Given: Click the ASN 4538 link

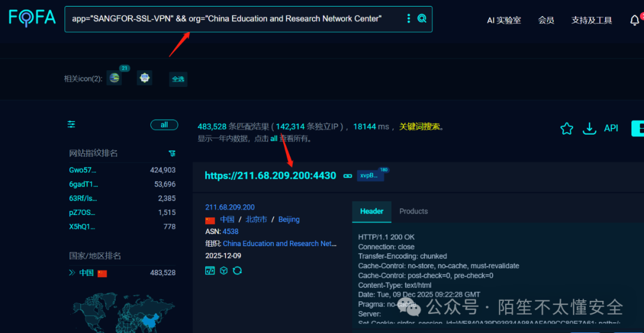Looking at the screenshot, I should point(230,231).
